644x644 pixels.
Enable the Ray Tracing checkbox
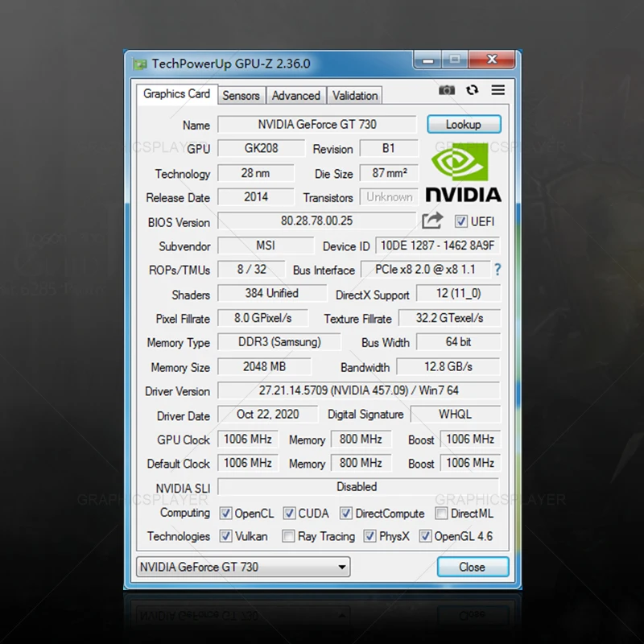[288, 536]
